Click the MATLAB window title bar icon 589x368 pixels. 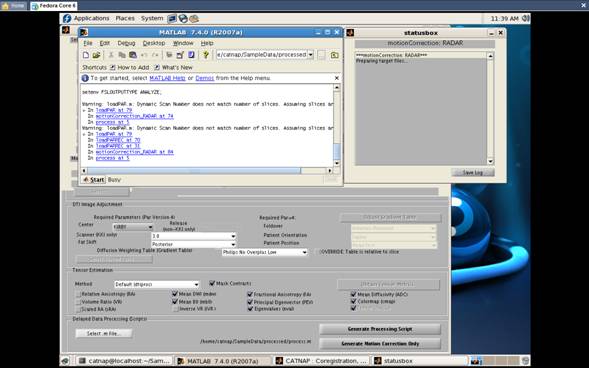pos(84,32)
